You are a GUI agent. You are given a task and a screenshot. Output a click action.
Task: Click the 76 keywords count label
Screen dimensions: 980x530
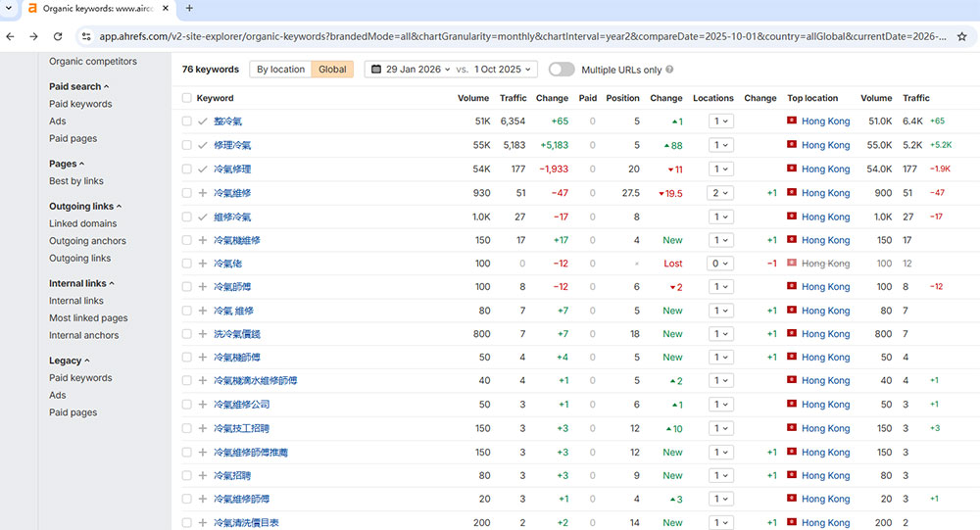click(x=210, y=70)
